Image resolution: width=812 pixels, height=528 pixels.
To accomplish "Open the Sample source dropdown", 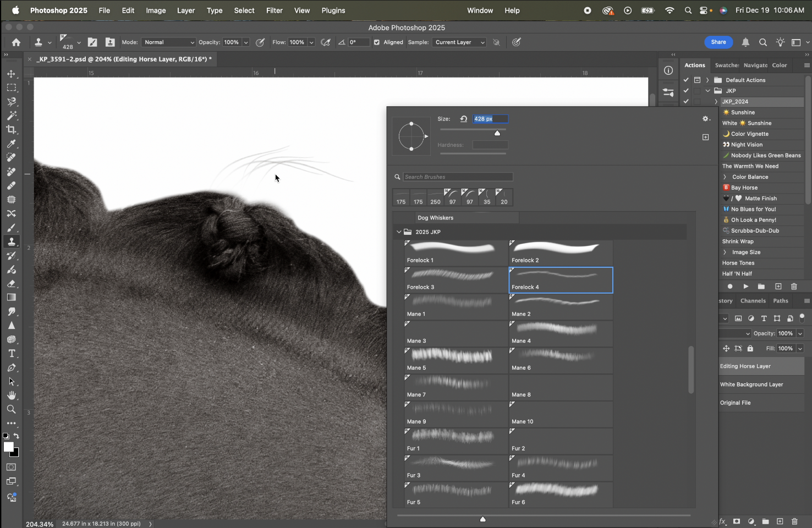I will click(459, 42).
